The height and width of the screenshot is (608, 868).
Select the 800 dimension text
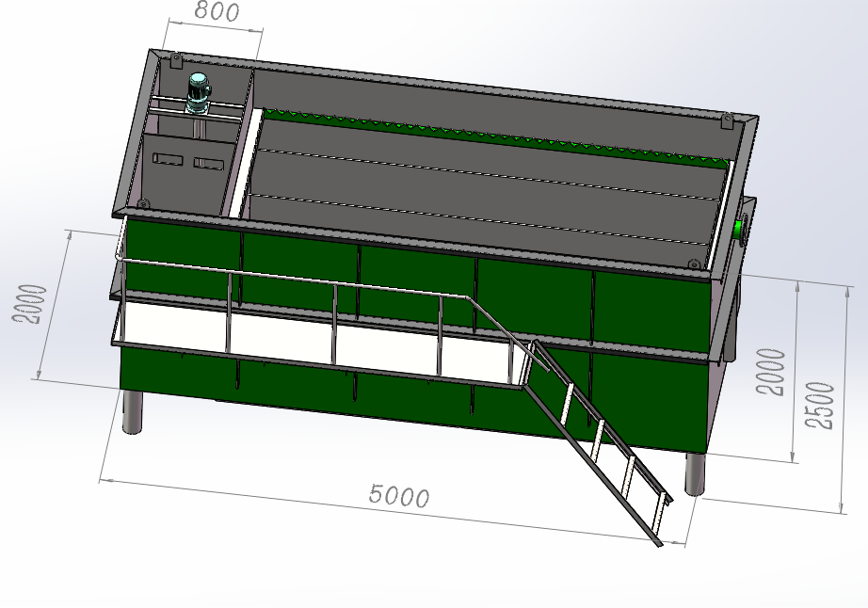tap(217, 11)
